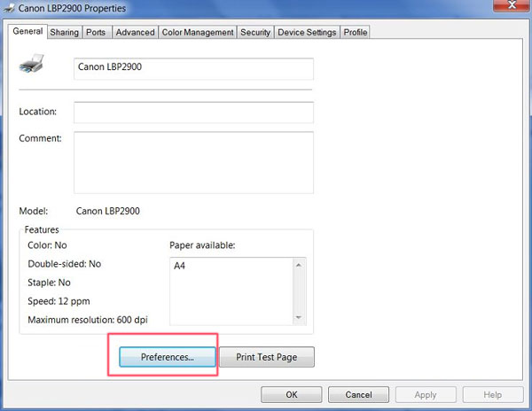532x411 pixels.
Task: Click the Paper available label
Action: [x=202, y=245]
